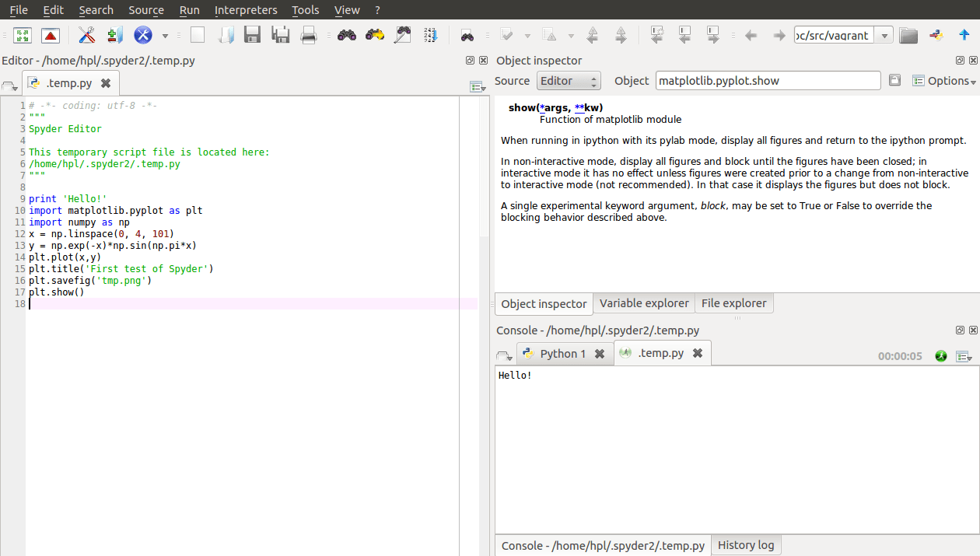Browse for a new working directory

tap(908, 35)
